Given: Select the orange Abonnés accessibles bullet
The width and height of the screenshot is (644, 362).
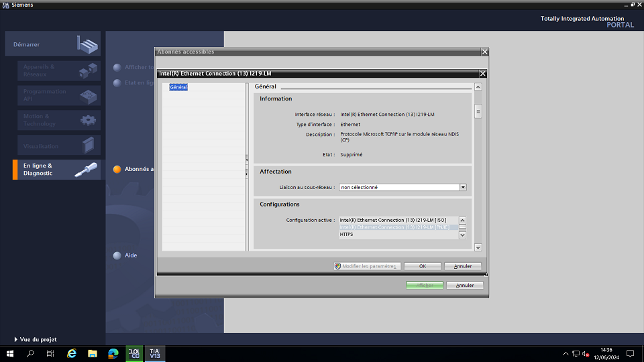Looking at the screenshot, I should click(x=117, y=170).
